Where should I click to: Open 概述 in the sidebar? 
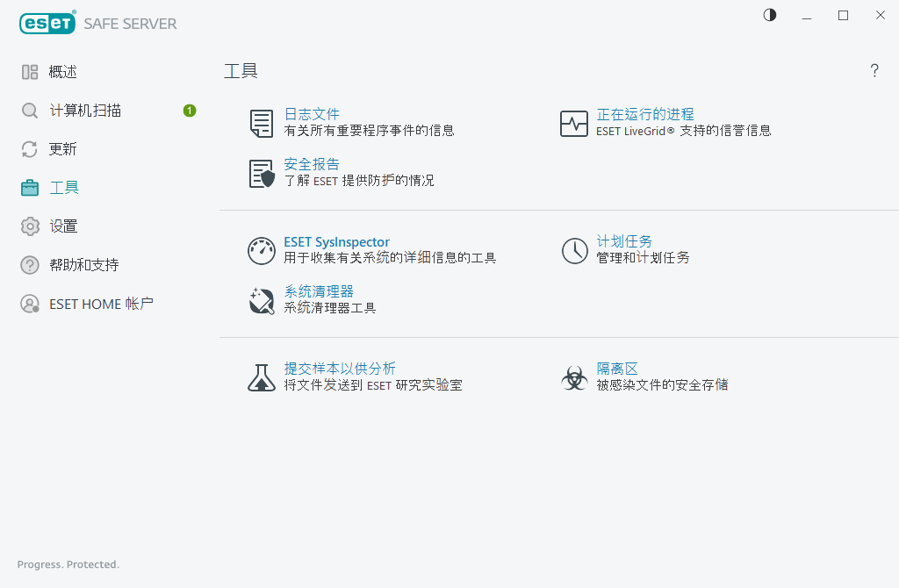63,72
